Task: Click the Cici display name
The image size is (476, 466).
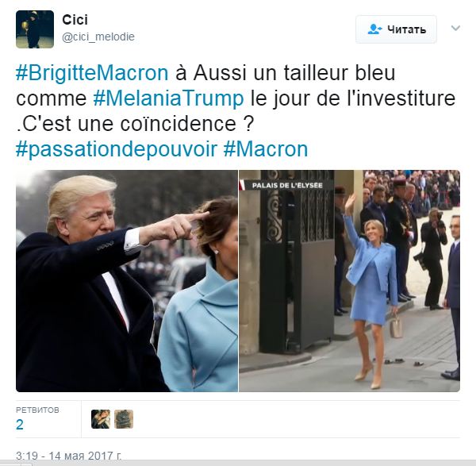Action: tap(75, 20)
